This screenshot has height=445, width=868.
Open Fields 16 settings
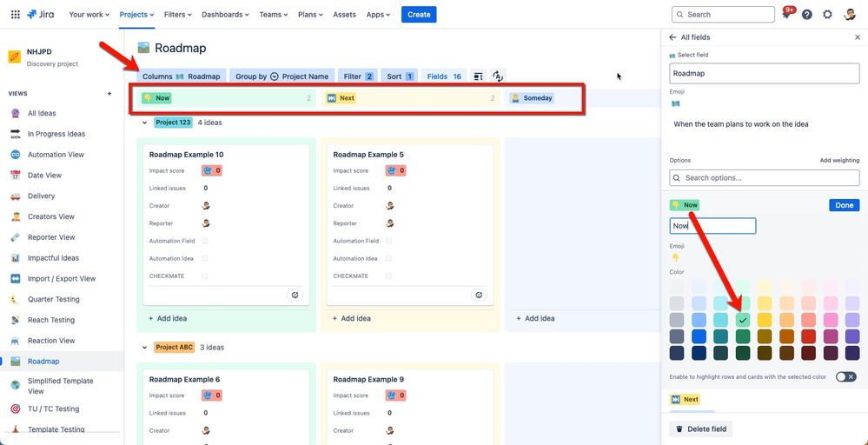coord(444,76)
